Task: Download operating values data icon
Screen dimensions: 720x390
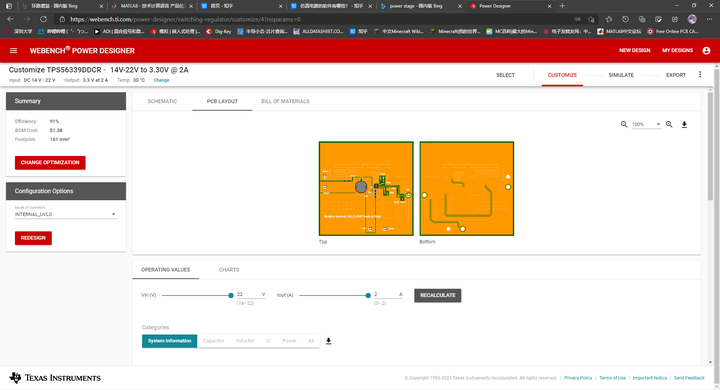Action: 328,341
